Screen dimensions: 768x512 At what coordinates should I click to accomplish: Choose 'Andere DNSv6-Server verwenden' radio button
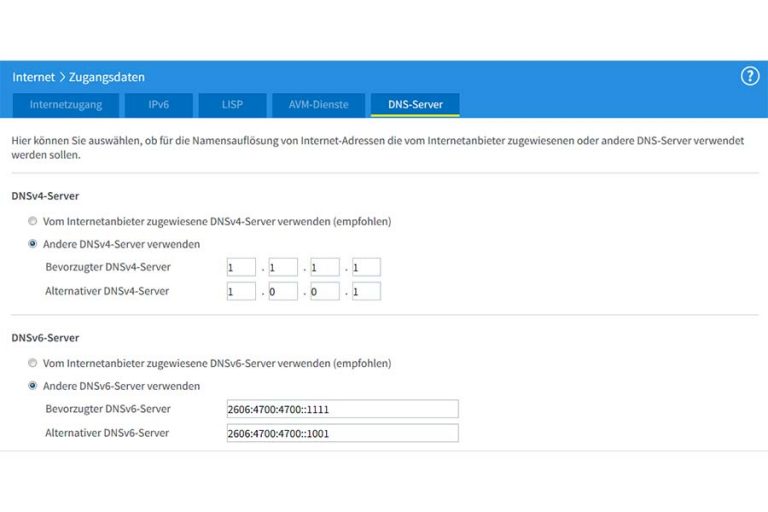click(x=33, y=385)
